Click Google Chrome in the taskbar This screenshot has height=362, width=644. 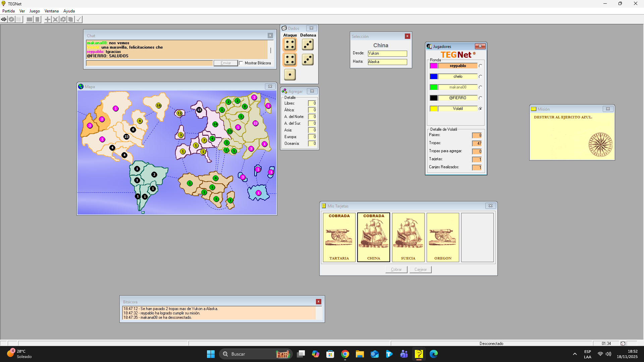(x=345, y=354)
